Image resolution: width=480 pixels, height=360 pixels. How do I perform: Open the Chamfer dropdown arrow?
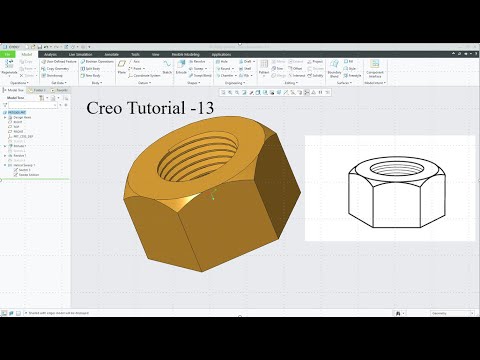(236, 76)
